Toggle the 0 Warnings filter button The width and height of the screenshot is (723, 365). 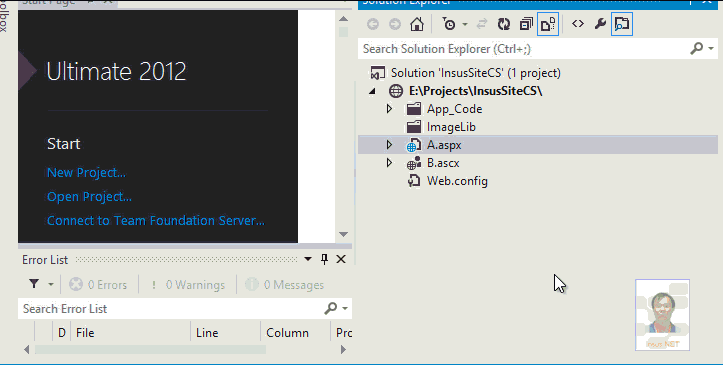click(188, 285)
